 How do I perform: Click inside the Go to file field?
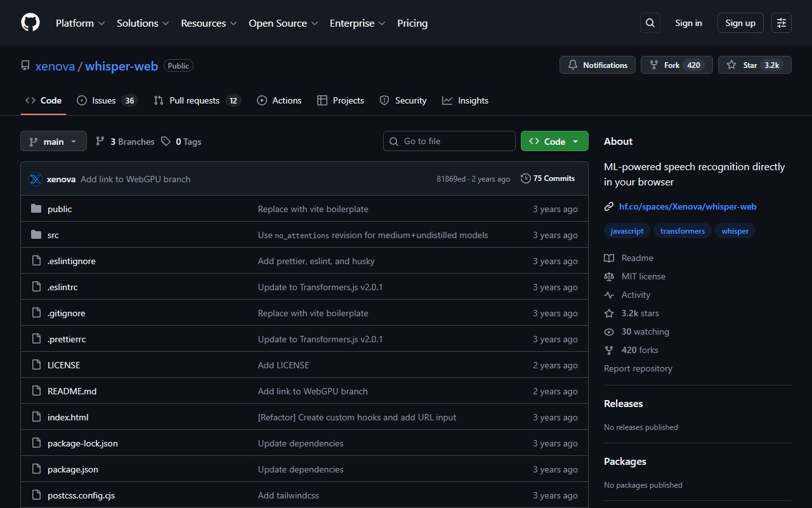click(449, 141)
